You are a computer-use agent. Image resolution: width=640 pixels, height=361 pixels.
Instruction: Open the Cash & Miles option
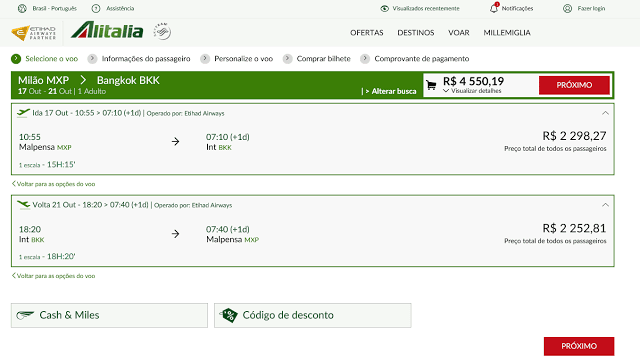[x=109, y=315]
